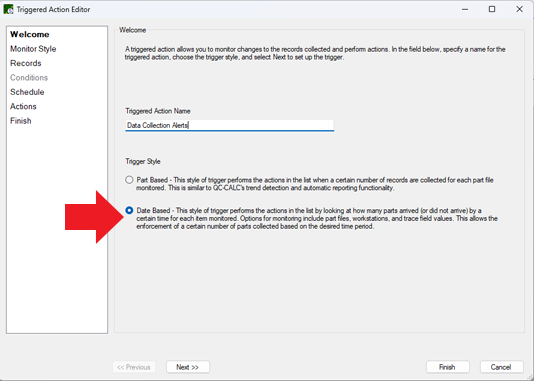Switch to the Schedule step
Image resolution: width=534 pixels, height=381 pixels.
pyautogui.click(x=27, y=92)
